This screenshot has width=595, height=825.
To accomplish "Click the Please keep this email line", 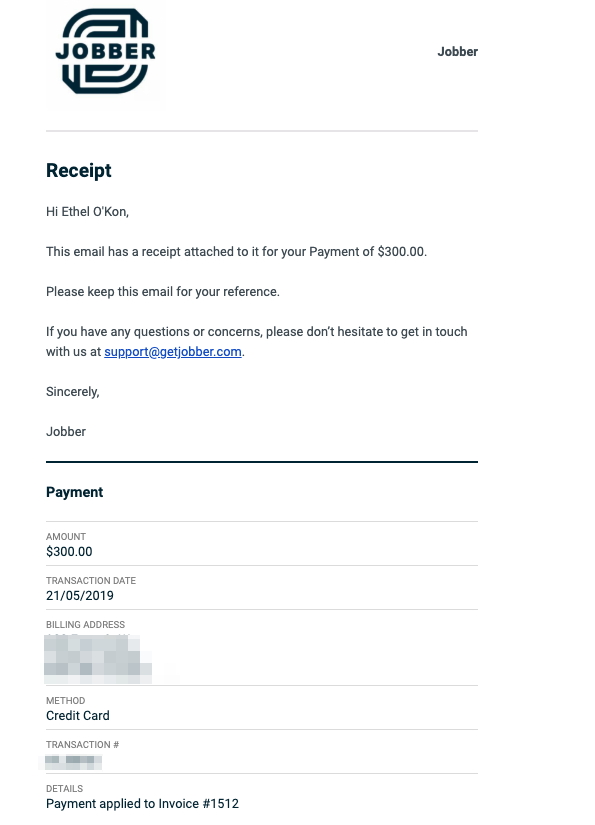I will click(163, 291).
